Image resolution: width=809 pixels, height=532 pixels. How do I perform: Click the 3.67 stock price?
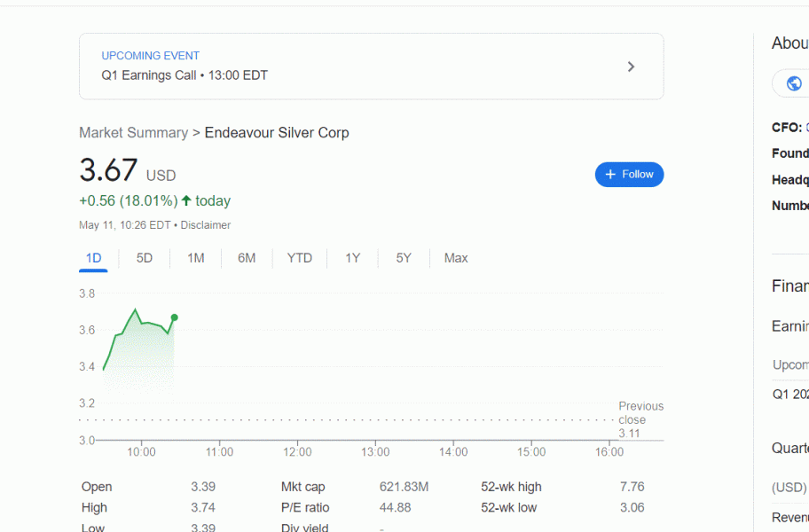point(108,170)
